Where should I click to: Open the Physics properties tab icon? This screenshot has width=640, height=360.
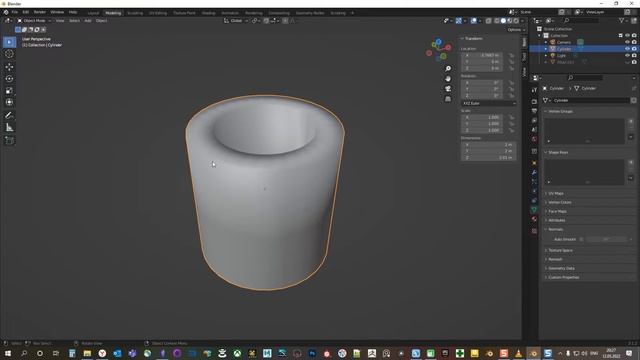(x=534, y=191)
